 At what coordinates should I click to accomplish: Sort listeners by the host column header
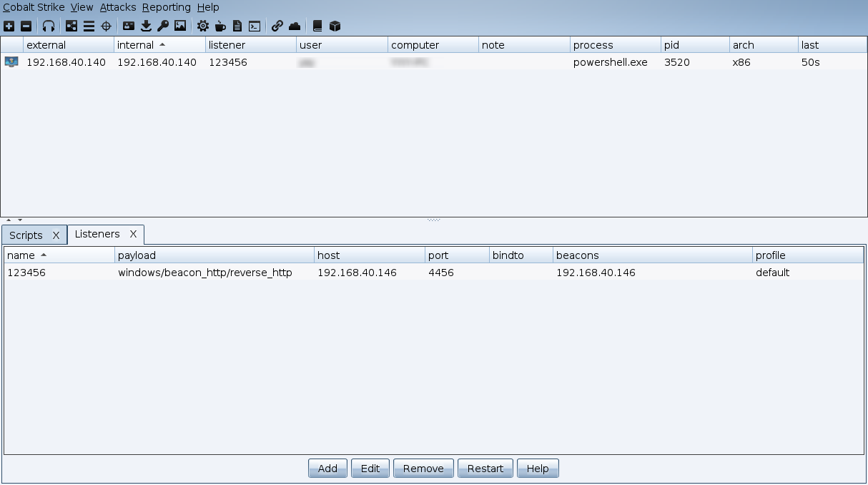pyautogui.click(x=370, y=255)
